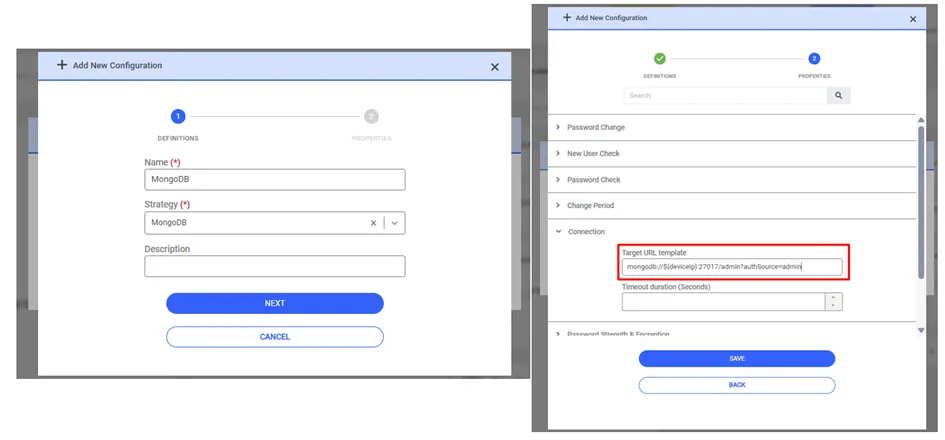Click the Search field in properties dialog
This screenshot has width=945, height=440.
tap(726, 95)
